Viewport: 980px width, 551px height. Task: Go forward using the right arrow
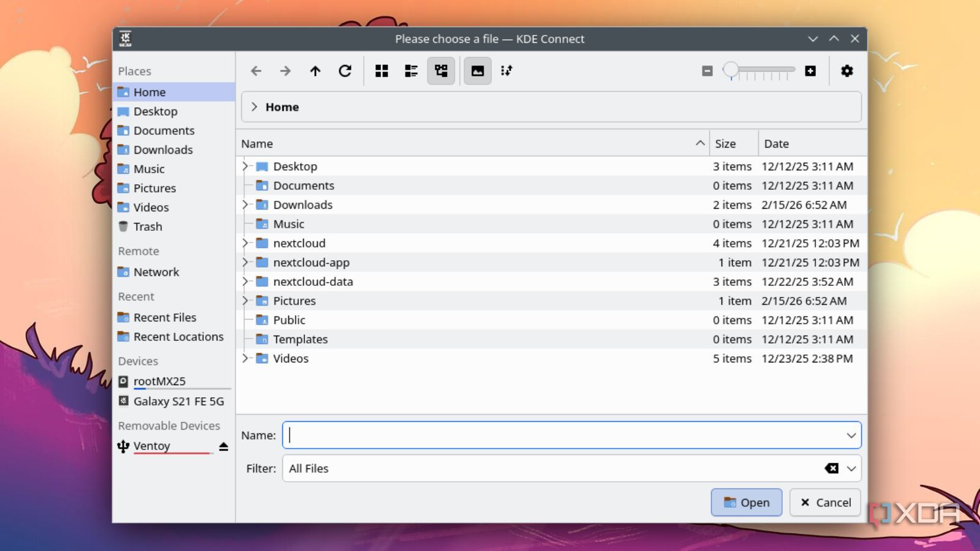(x=285, y=71)
